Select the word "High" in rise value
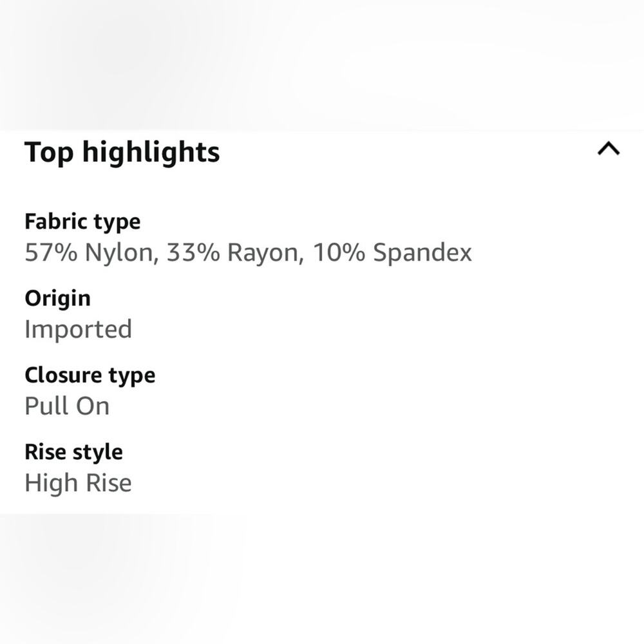This screenshot has height=644, width=644. (52, 484)
